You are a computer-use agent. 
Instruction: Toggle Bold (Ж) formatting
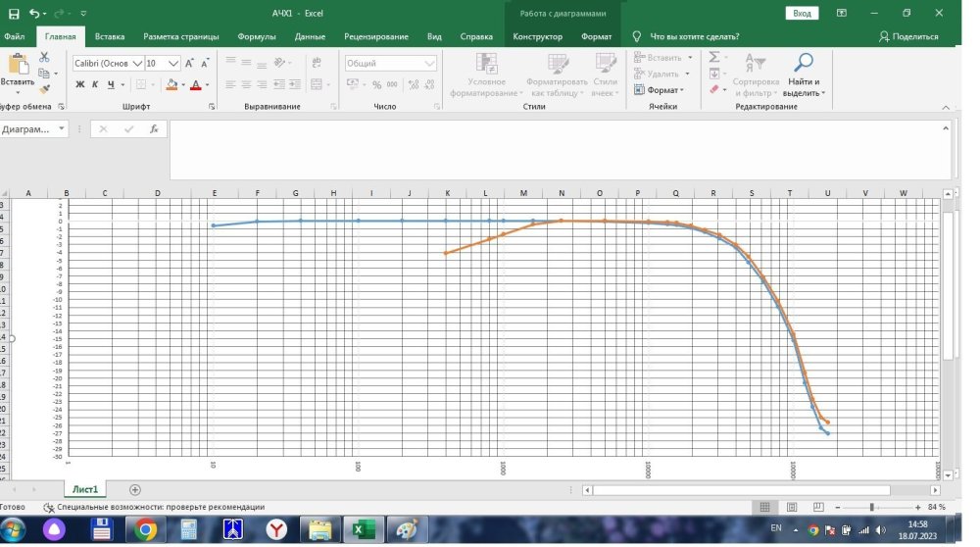coord(80,85)
